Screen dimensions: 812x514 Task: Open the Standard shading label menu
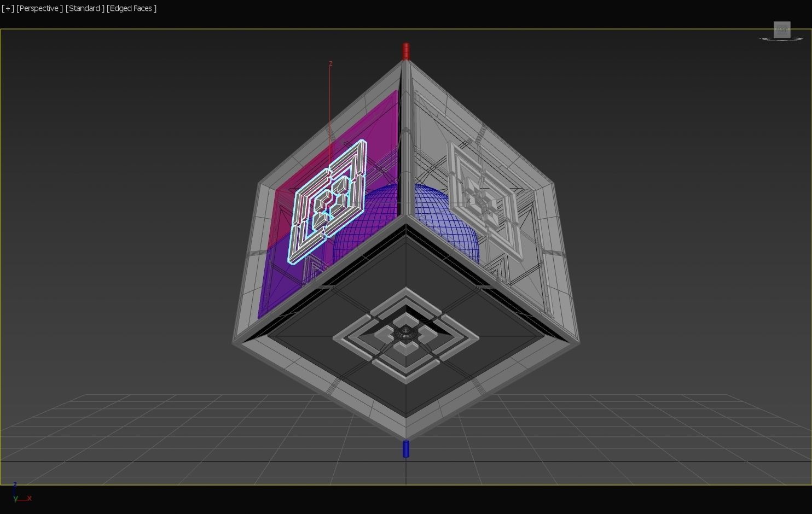[x=85, y=8]
